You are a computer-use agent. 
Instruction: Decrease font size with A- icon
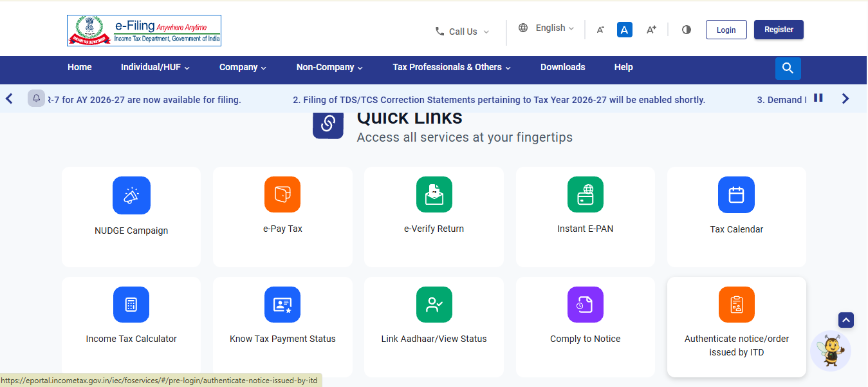600,30
